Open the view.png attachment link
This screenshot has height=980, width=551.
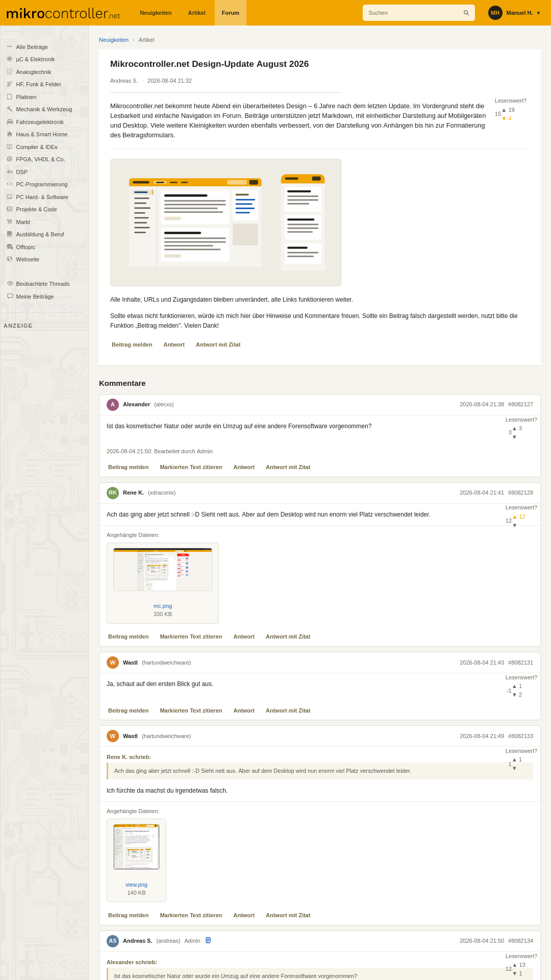136,885
